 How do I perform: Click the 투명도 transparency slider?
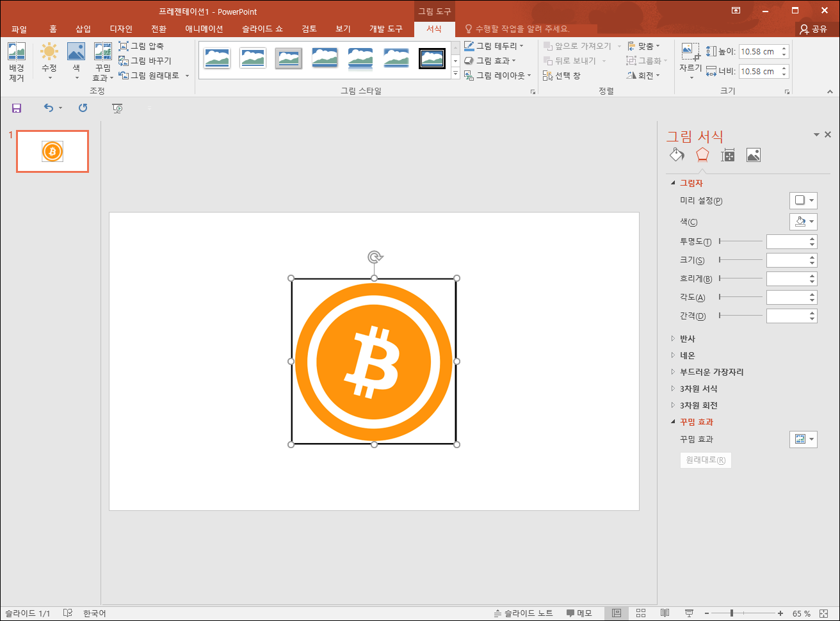pos(741,241)
